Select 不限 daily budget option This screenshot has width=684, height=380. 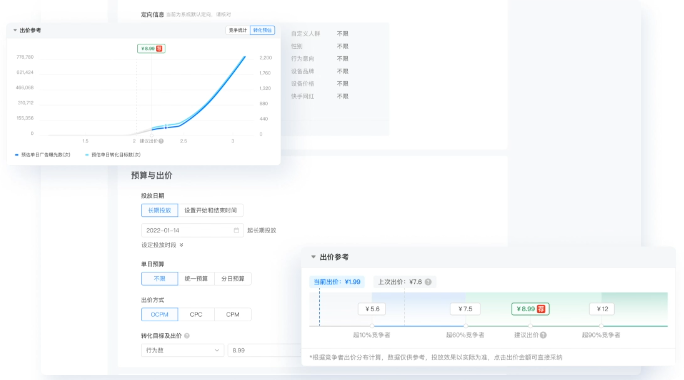[x=159, y=278]
